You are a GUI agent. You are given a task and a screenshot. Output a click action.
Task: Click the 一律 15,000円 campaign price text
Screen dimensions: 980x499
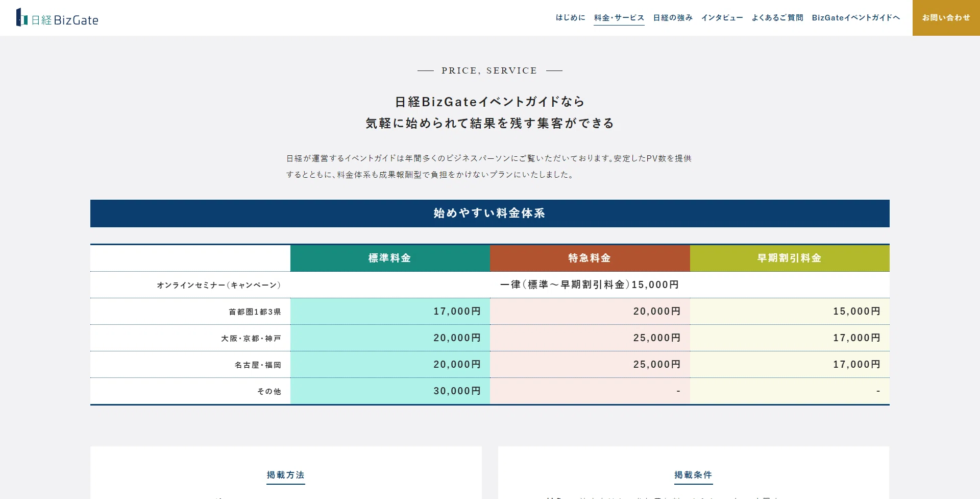coord(590,284)
